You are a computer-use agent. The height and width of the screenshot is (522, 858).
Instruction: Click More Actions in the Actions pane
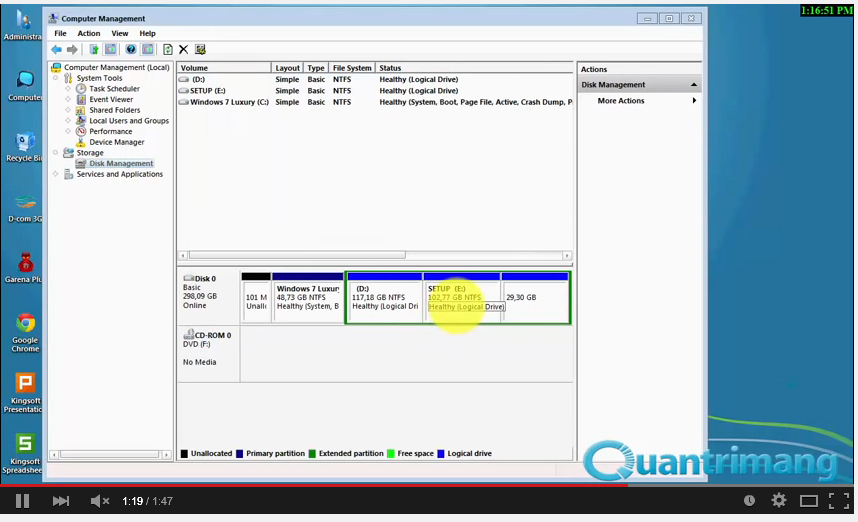point(621,101)
